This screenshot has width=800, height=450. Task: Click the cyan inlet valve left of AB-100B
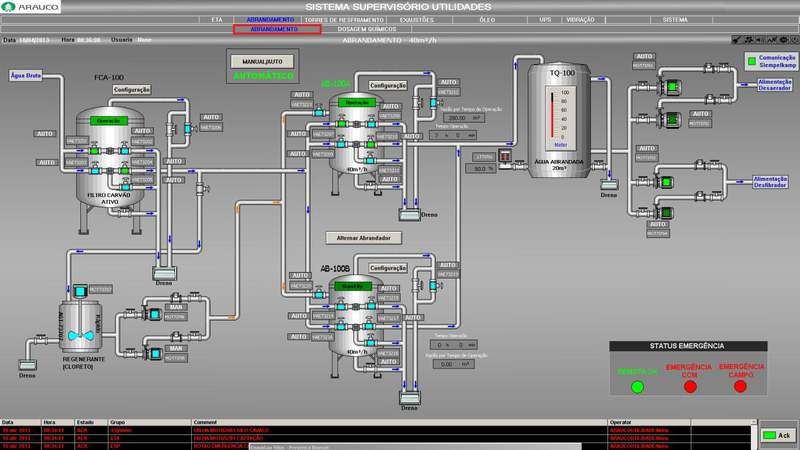tap(319, 293)
